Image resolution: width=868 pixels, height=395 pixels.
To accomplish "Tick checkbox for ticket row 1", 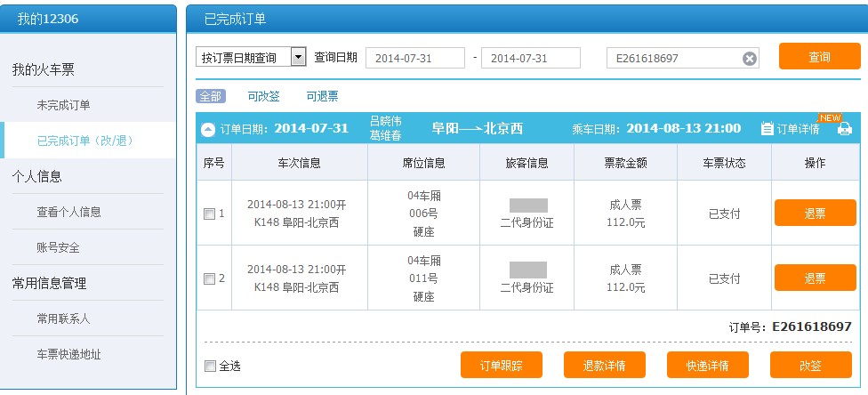I will [209, 214].
